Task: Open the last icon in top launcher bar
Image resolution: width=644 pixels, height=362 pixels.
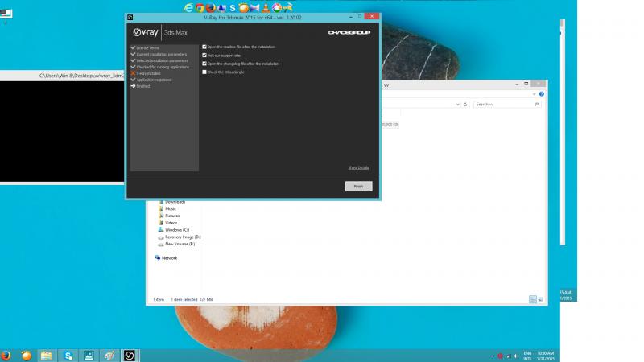Action: [287, 8]
